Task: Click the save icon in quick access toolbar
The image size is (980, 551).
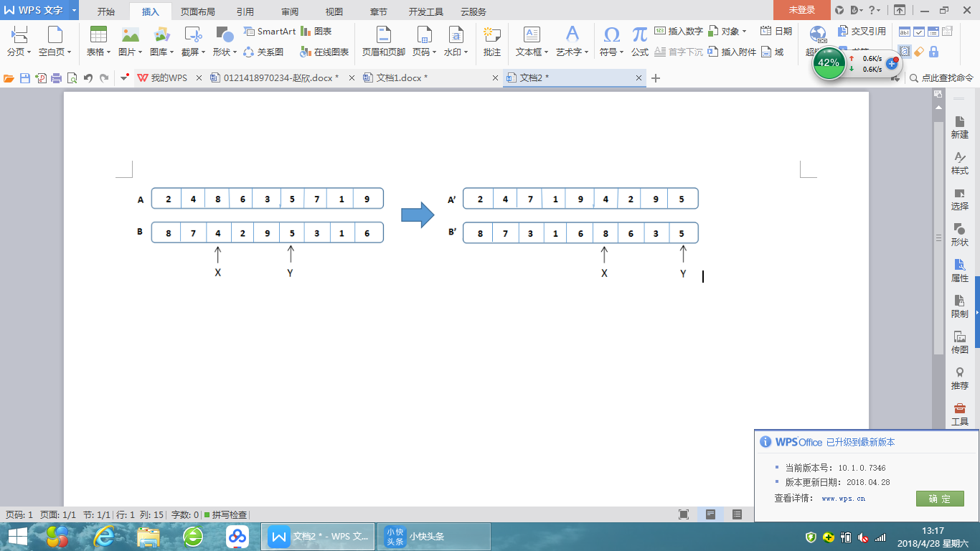Action: coord(25,78)
